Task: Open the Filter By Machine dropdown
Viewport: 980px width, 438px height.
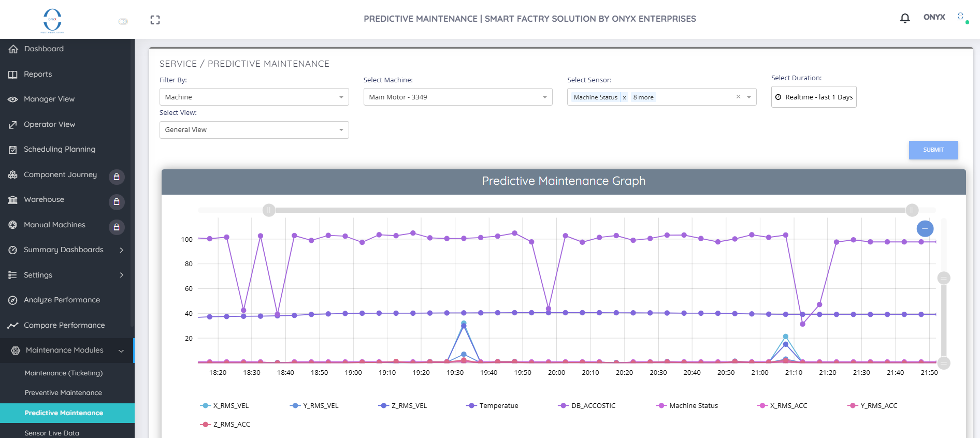Action: point(254,97)
